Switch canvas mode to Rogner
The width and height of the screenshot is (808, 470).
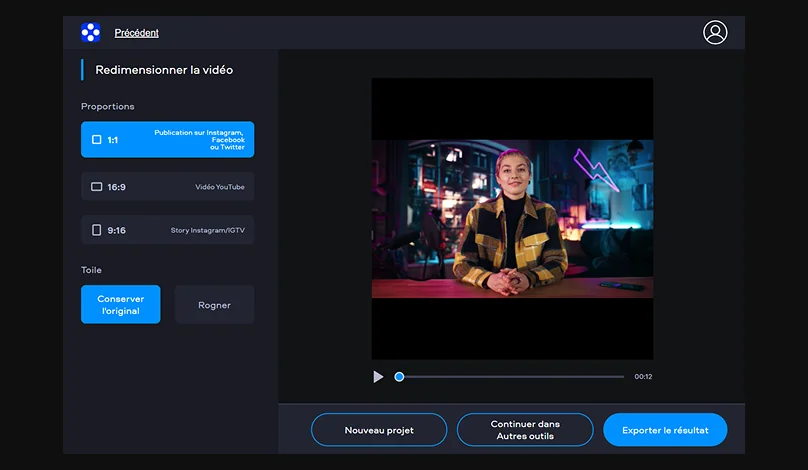tap(214, 305)
